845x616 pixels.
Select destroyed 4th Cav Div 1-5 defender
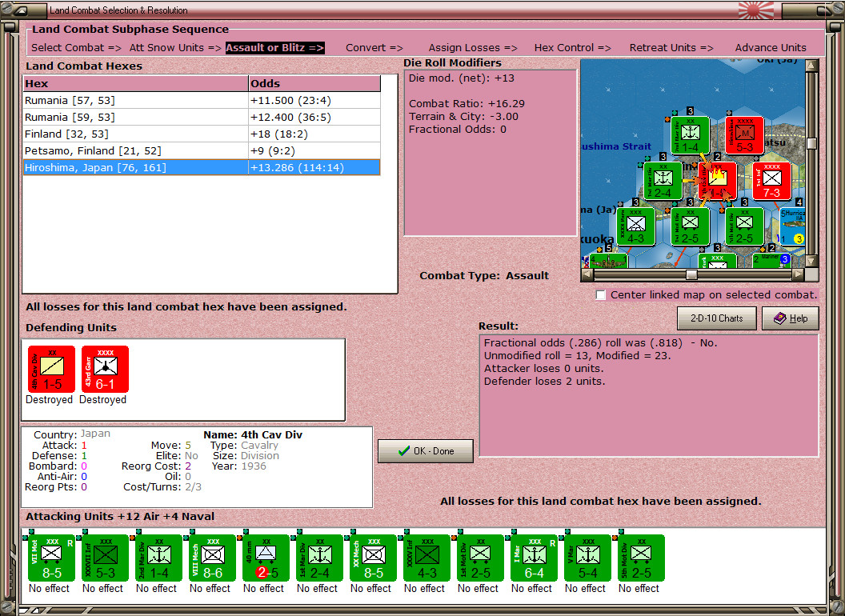click(x=51, y=369)
